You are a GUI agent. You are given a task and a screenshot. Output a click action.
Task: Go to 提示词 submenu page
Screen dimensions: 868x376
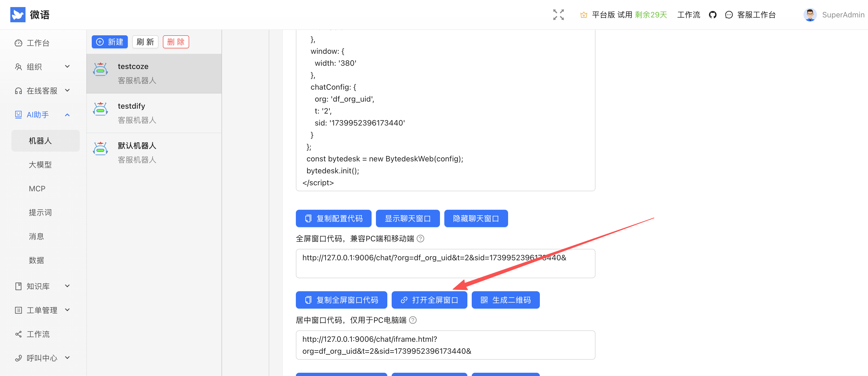[40, 212]
